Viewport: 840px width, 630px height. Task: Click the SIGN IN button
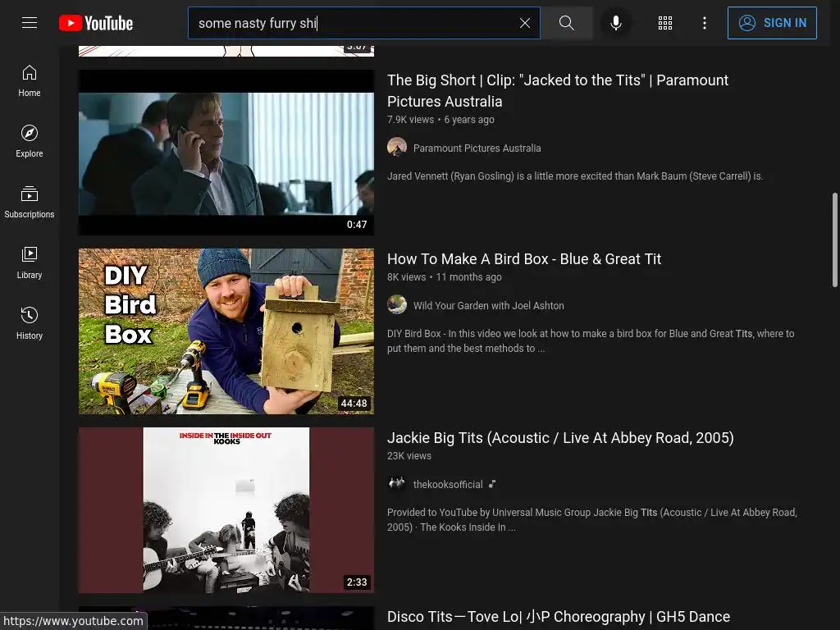772,23
